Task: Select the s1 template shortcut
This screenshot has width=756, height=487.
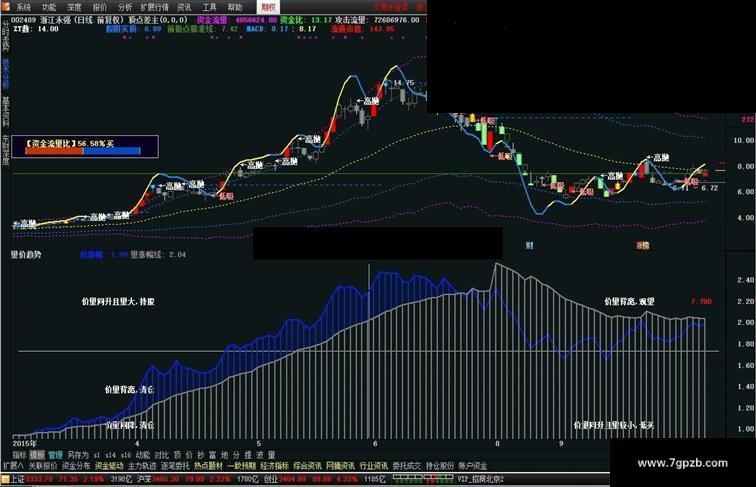Action: (97, 455)
